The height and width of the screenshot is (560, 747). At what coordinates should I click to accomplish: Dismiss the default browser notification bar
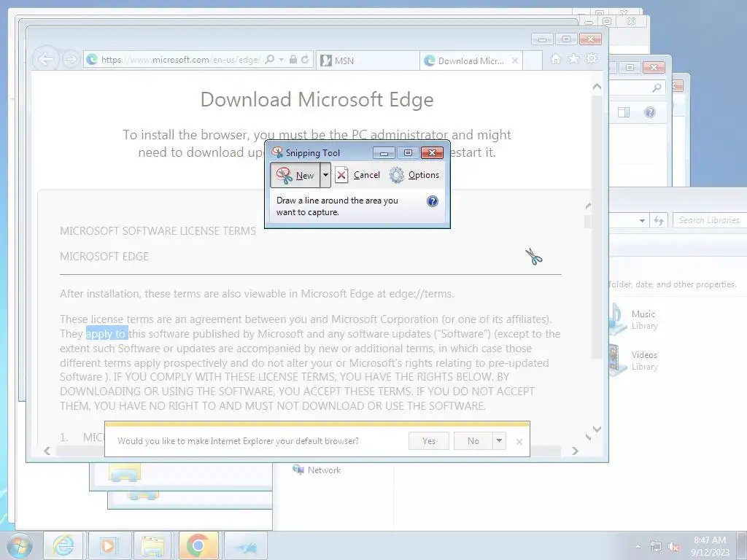tap(519, 442)
